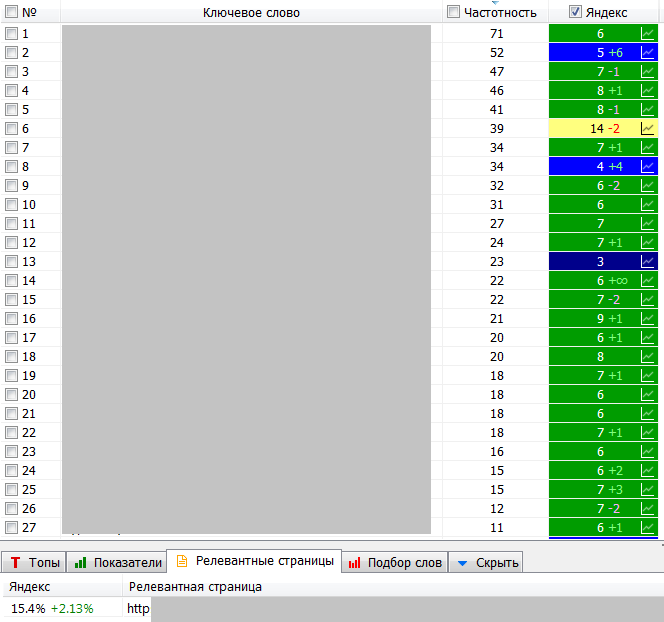664x622 pixels.
Task: Select the yellow position cell 14 -2
Action: tap(603, 128)
